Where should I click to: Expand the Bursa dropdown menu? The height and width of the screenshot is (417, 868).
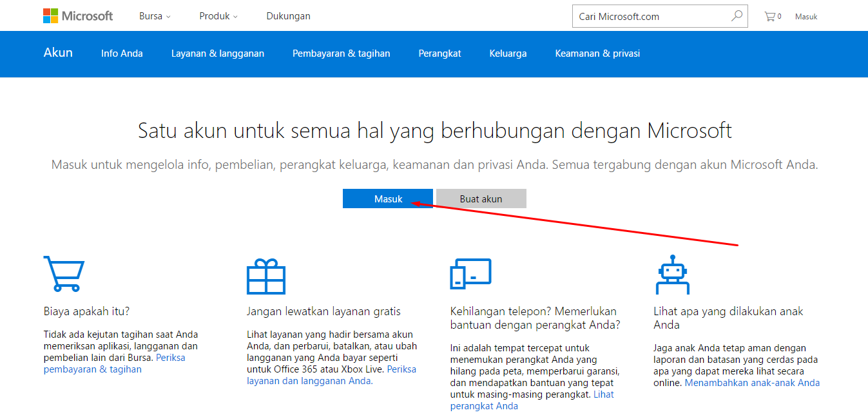[x=155, y=16]
